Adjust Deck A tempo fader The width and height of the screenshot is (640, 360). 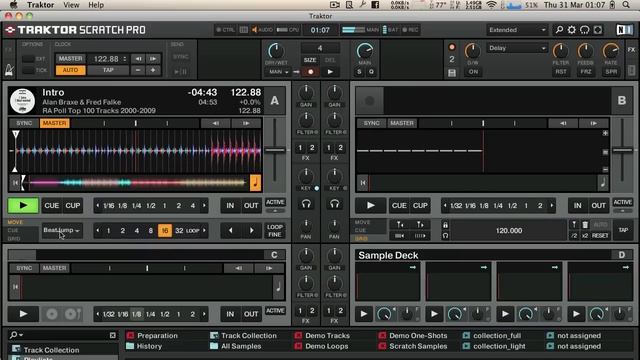[275, 150]
